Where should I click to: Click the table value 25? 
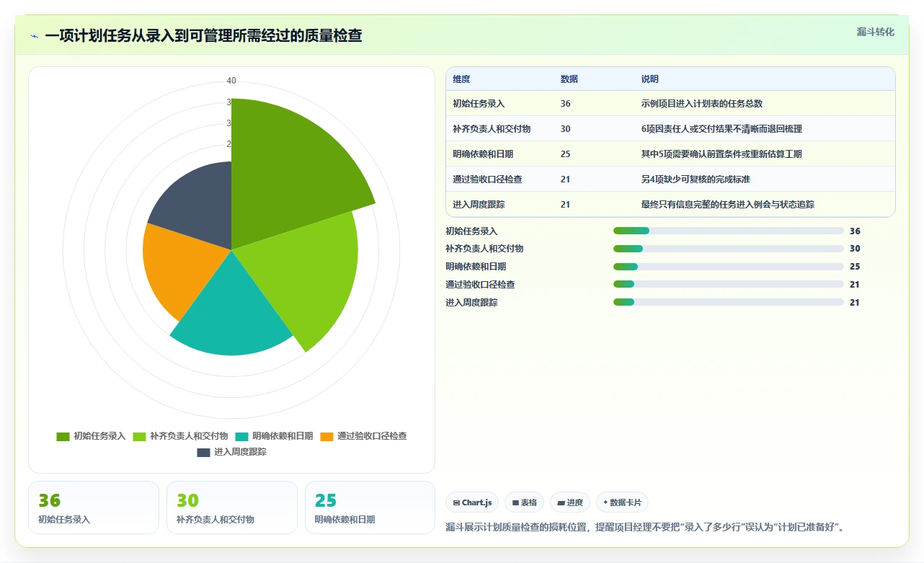565,154
